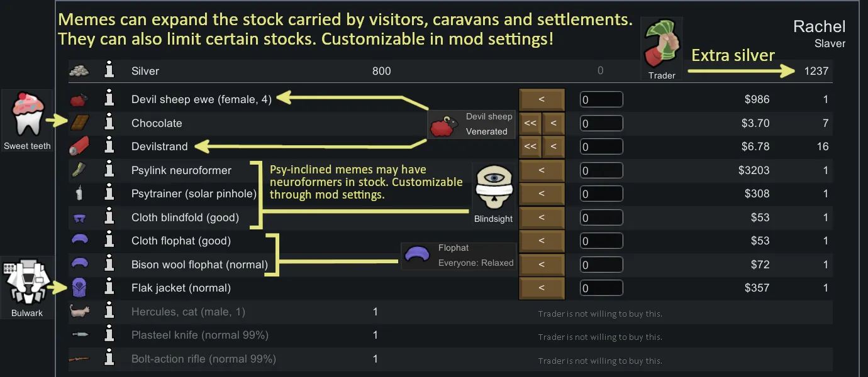Click the info icon beside Silver
The image size is (868, 377).
(x=109, y=71)
